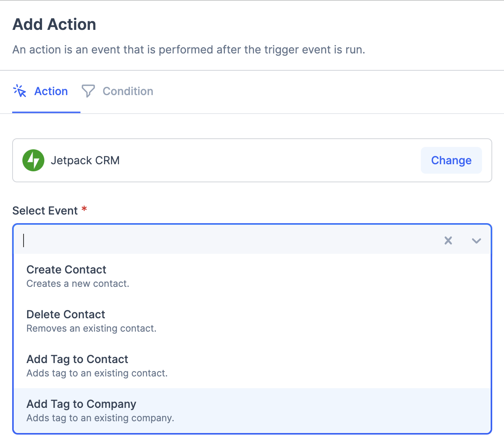
Task: Click the Jetpack CRM app name
Action: [x=85, y=160]
